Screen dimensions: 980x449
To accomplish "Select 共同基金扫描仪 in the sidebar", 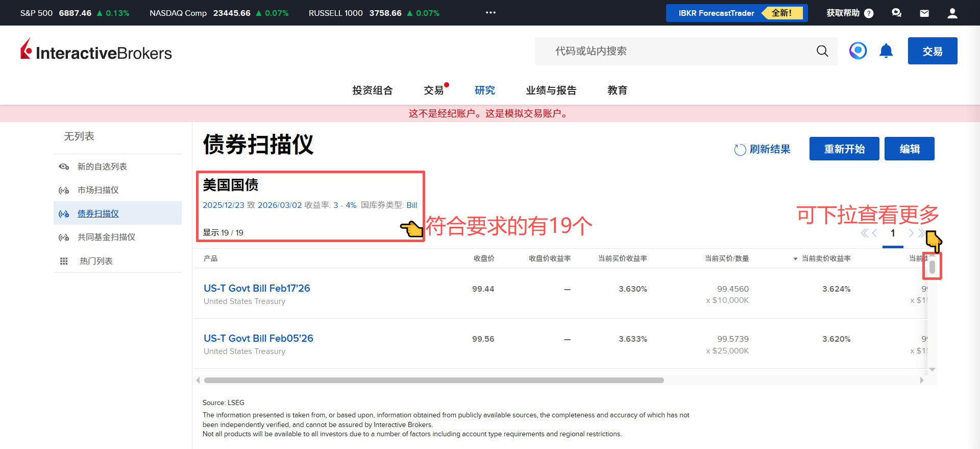I will [x=106, y=237].
